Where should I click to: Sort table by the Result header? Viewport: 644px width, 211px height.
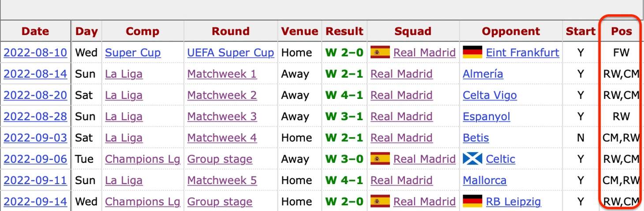coord(344,31)
